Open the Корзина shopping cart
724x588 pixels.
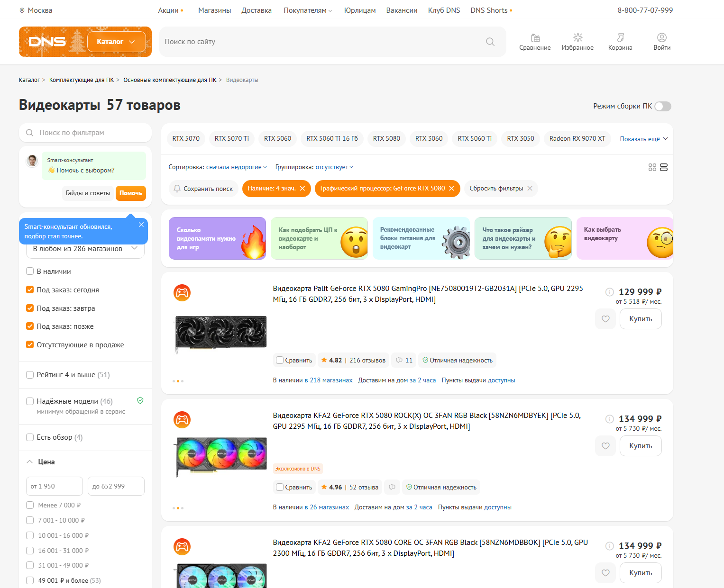pos(620,42)
